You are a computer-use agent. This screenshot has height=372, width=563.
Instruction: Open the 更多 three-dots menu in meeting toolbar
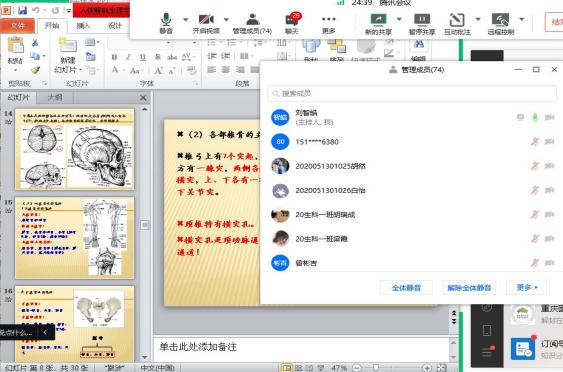coord(329,23)
